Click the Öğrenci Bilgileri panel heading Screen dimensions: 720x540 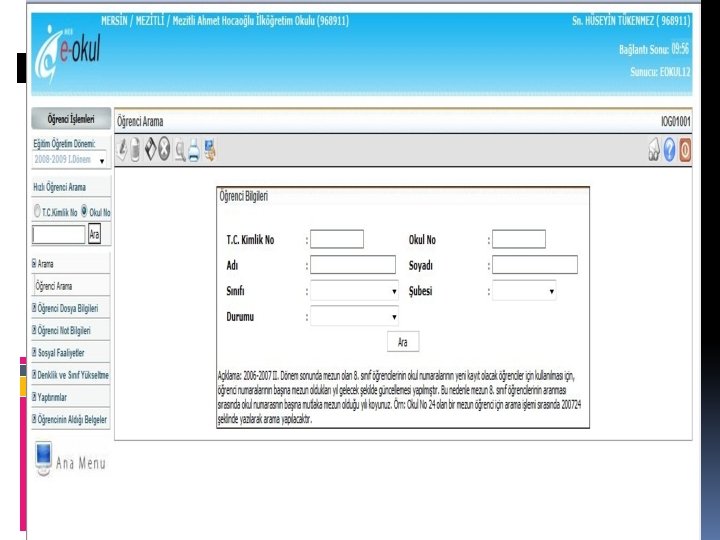click(243, 197)
